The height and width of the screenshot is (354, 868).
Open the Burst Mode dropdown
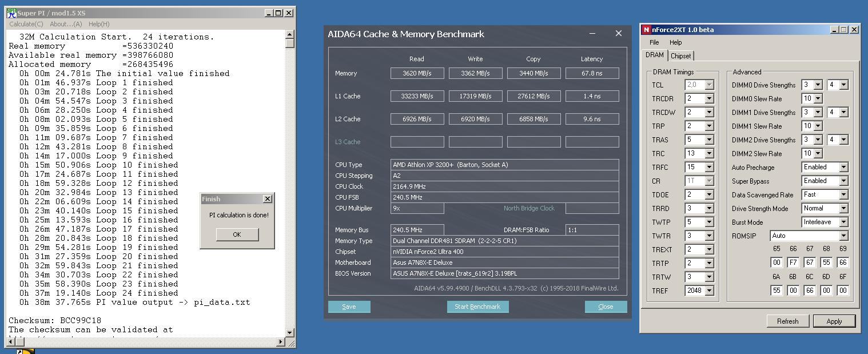843,222
